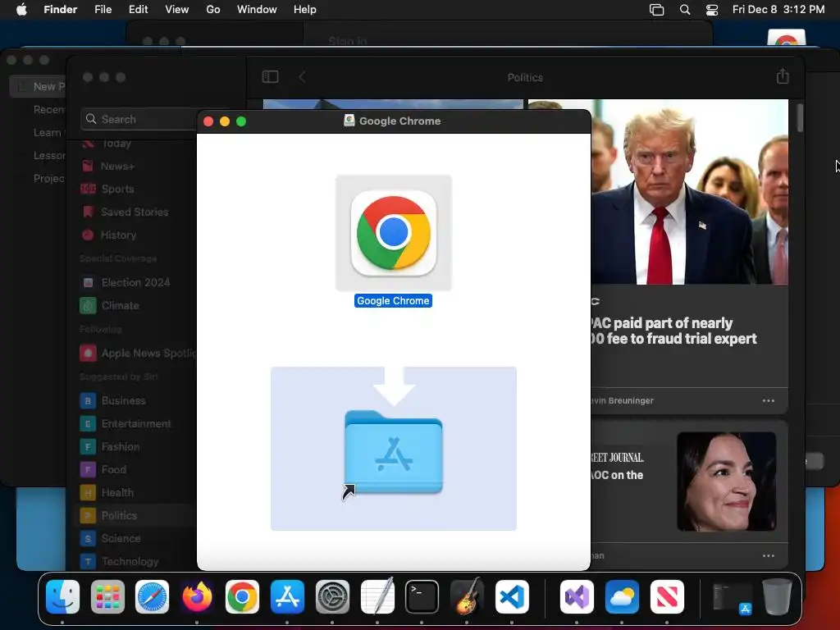Select Entertainment channel in News sidebar

(x=137, y=424)
